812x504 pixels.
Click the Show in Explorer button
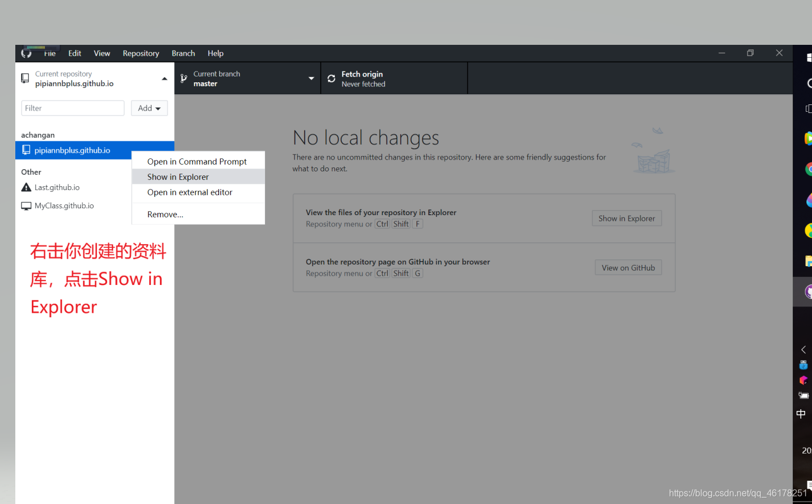coord(626,219)
